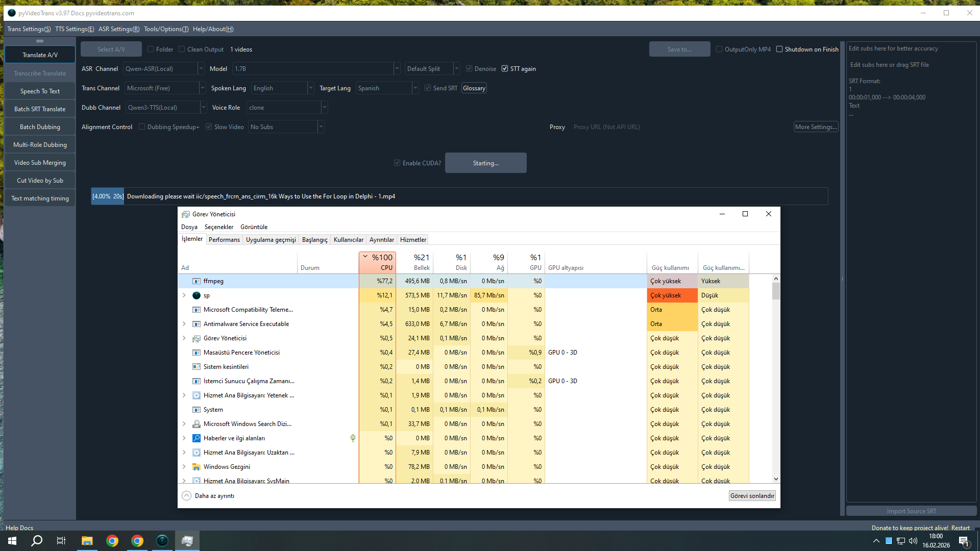Click the Microsoft Windows Search process icon

(197, 424)
